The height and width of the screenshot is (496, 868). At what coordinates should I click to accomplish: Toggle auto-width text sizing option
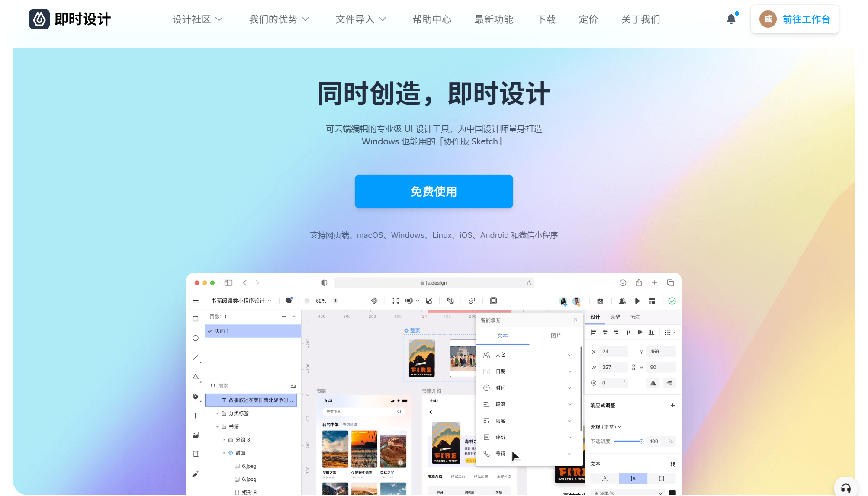pos(605,478)
